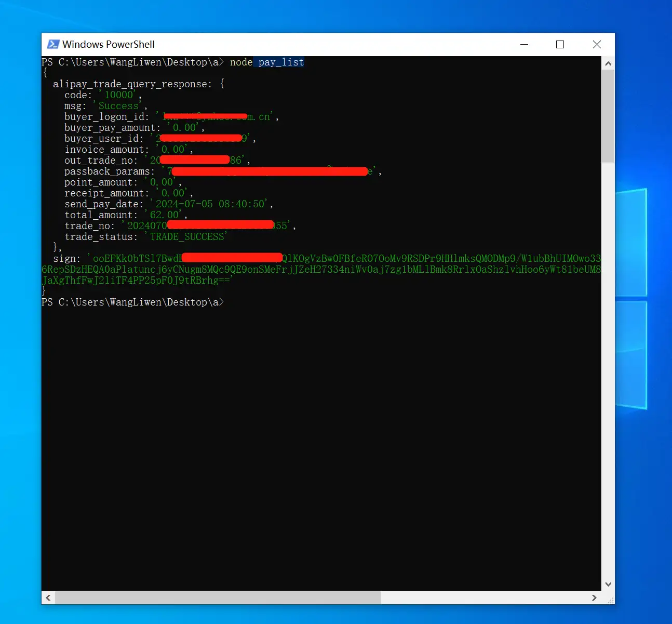Click the horizontal scrollbar right arrow
The height and width of the screenshot is (624, 672).
[x=595, y=598]
